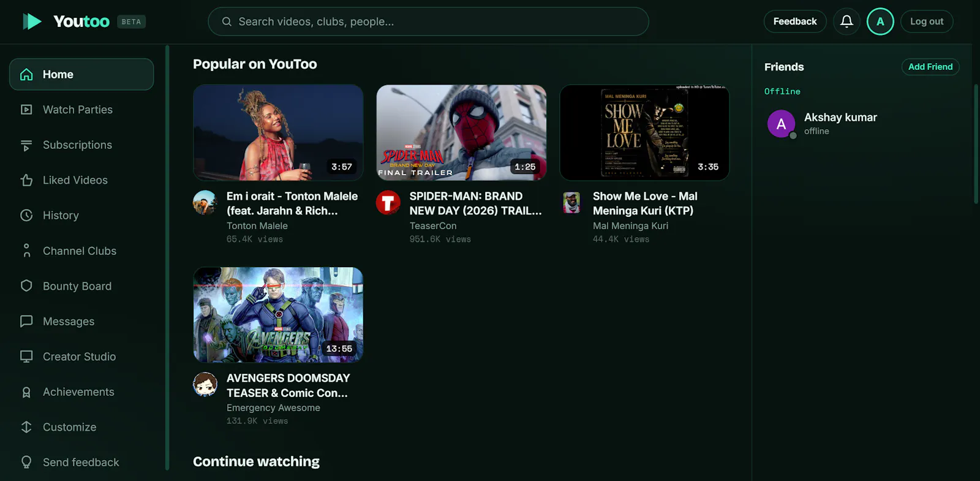Image resolution: width=980 pixels, height=481 pixels.
Task: Click the Bounty Board shield icon
Action: 26,286
